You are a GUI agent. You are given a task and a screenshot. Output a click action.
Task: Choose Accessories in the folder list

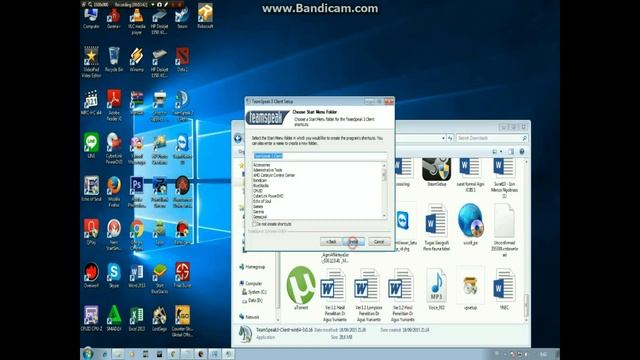point(262,165)
